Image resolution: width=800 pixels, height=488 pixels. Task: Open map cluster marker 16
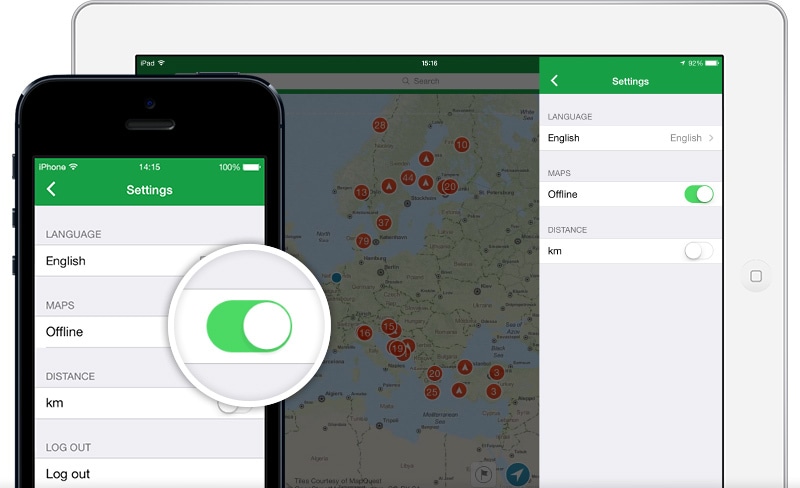tap(364, 333)
